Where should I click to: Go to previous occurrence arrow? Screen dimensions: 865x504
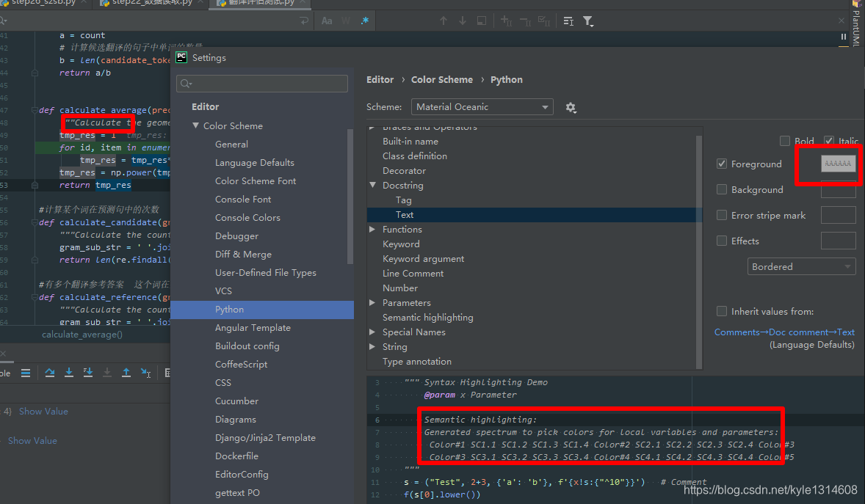click(x=443, y=21)
